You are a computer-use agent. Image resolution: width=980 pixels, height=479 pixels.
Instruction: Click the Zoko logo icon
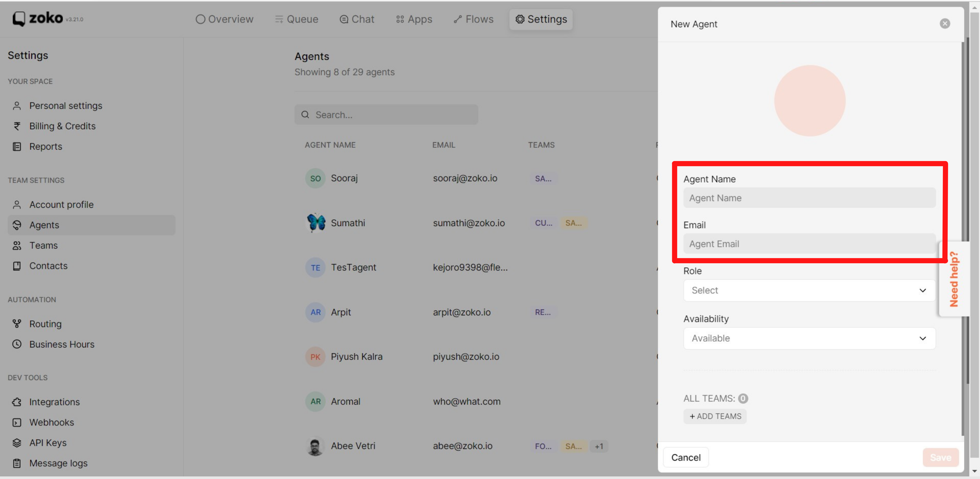(x=19, y=19)
